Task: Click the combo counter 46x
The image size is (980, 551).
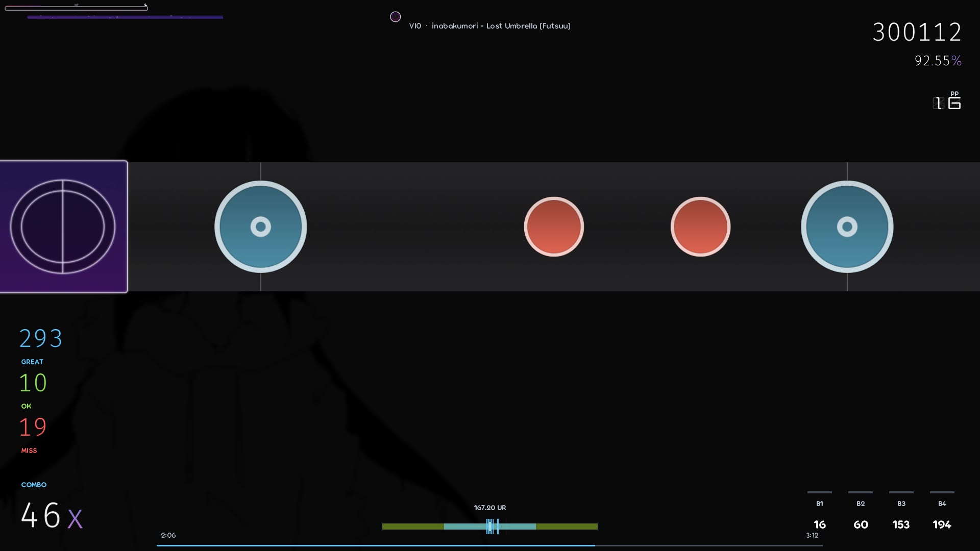Action: pos(52,515)
